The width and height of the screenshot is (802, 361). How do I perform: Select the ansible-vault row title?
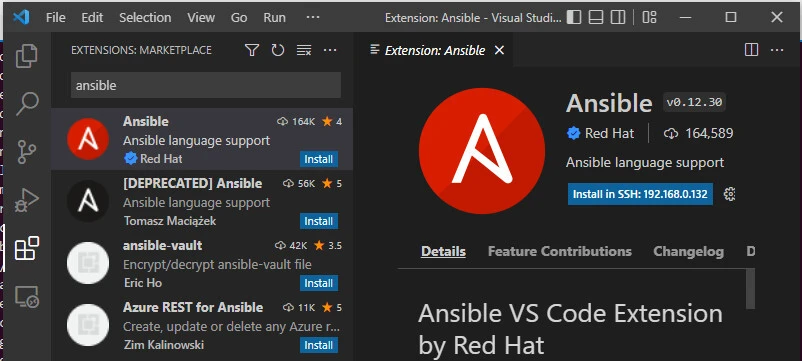click(x=163, y=245)
